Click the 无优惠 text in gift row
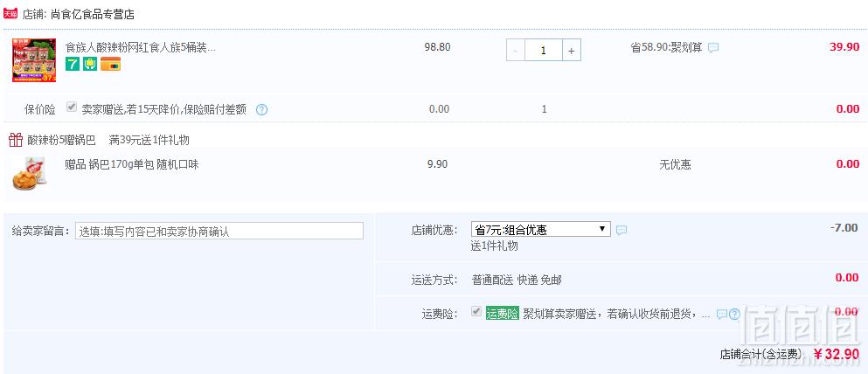Screen dimensions: 868x374 coord(675,164)
